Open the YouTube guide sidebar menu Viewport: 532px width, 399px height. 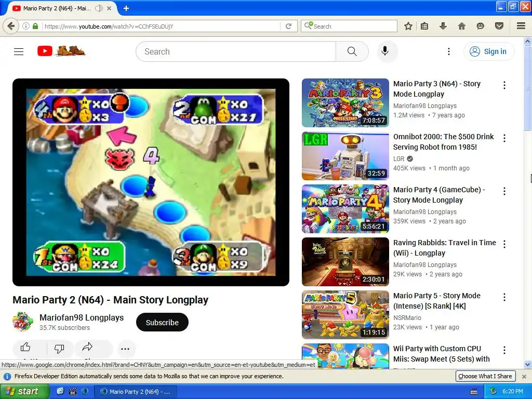click(19, 51)
